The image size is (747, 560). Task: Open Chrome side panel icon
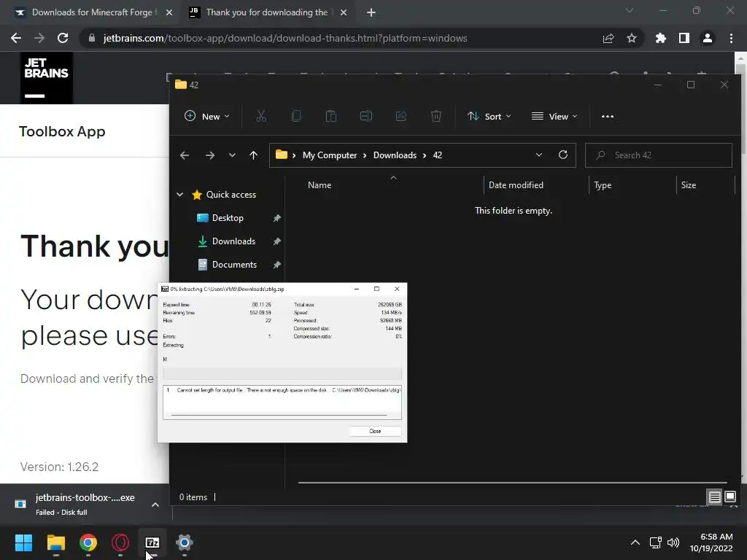tap(684, 38)
